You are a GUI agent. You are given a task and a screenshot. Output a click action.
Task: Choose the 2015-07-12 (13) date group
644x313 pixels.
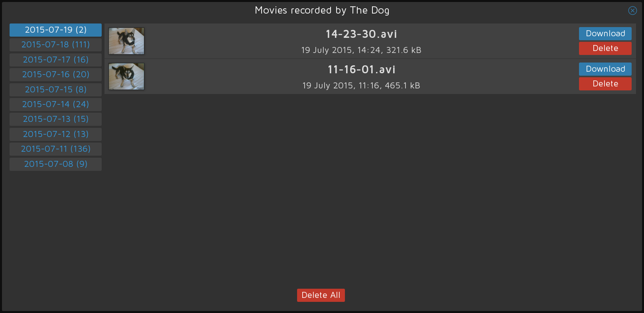tap(56, 134)
